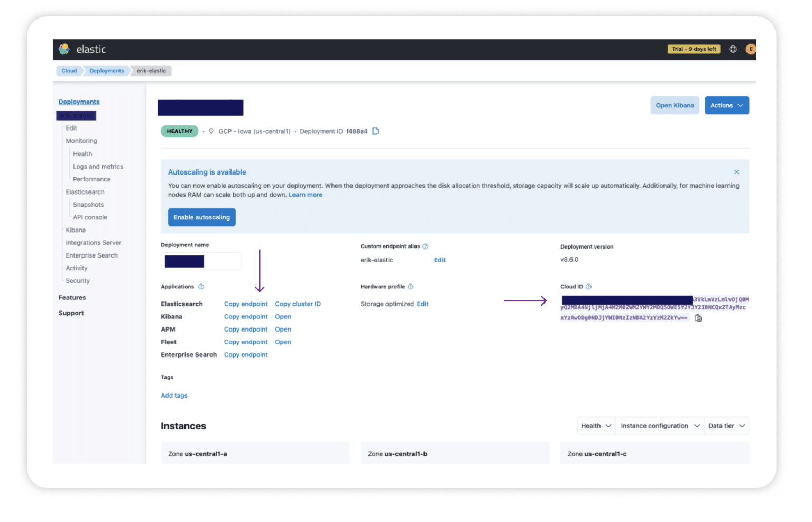Image resolution: width=812 pixels, height=522 pixels.
Task: Open the Instance configuration dropdown
Action: pyautogui.click(x=659, y=426)
